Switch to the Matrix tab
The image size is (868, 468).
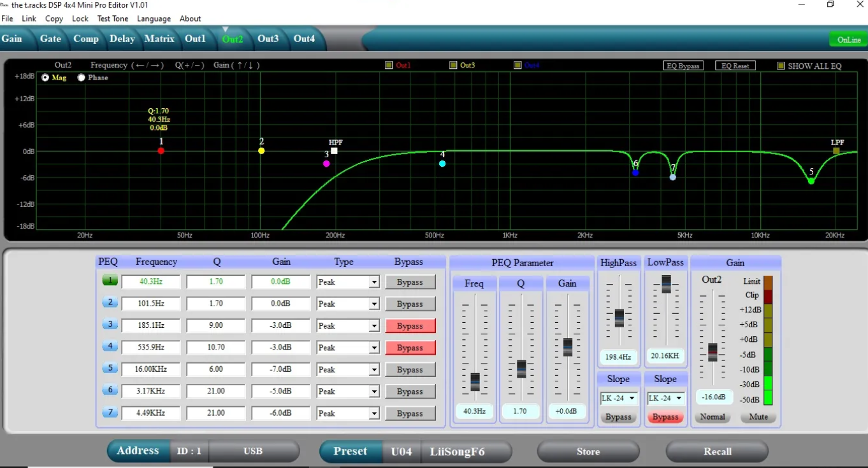[x=159, y=39]
